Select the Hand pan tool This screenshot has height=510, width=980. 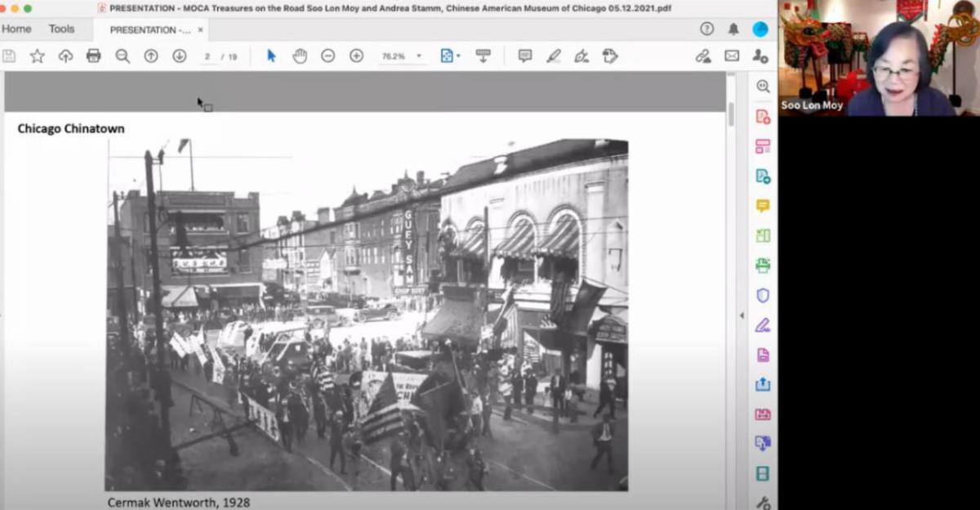click(300, 56)
